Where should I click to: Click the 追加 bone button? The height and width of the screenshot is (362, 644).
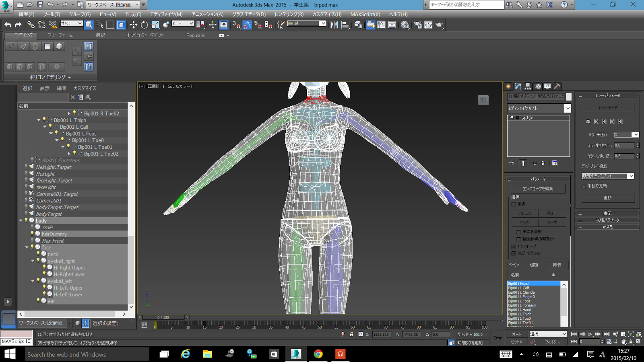[x=534, y=265]
